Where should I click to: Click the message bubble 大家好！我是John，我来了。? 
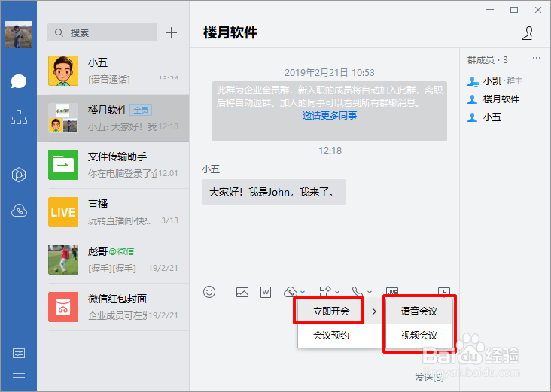274,192
